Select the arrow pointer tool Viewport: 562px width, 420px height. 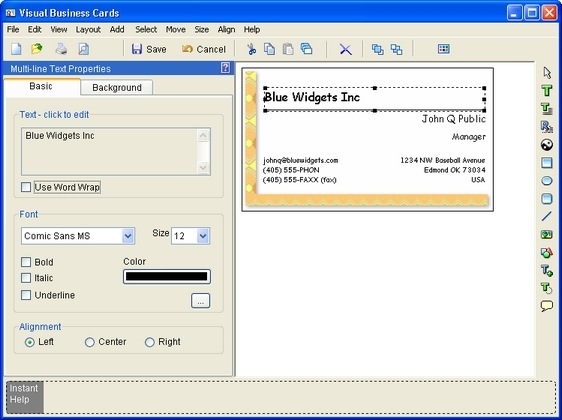547,73
